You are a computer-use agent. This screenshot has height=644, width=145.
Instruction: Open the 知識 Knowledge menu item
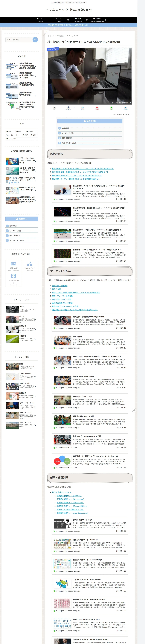pyautogui.click(x=78, y=20)
